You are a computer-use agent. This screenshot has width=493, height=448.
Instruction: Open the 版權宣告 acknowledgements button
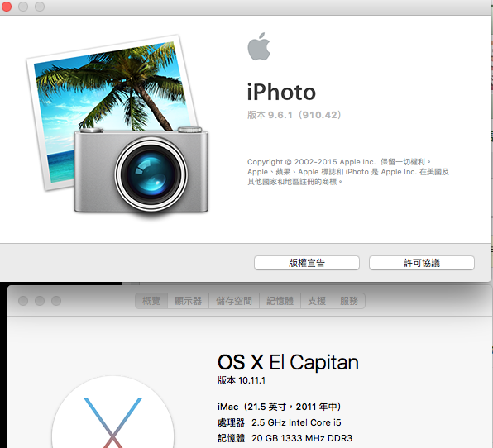tap(307, 263)
